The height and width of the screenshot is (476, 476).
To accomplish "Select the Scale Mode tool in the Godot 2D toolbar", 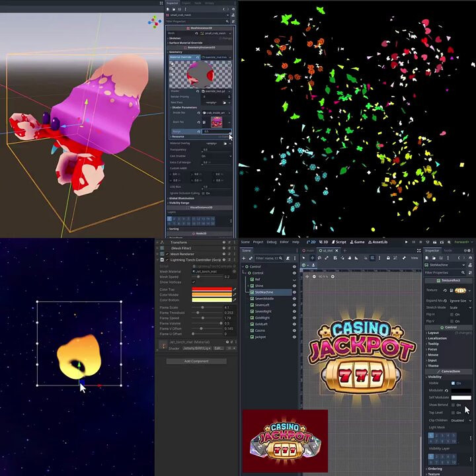I will pos(327,258).
